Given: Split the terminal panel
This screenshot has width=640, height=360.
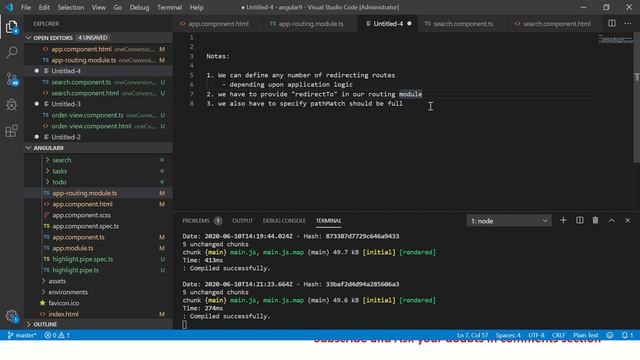Looking at the screenshot, I should pyautogui.click(x=579, y=220).
